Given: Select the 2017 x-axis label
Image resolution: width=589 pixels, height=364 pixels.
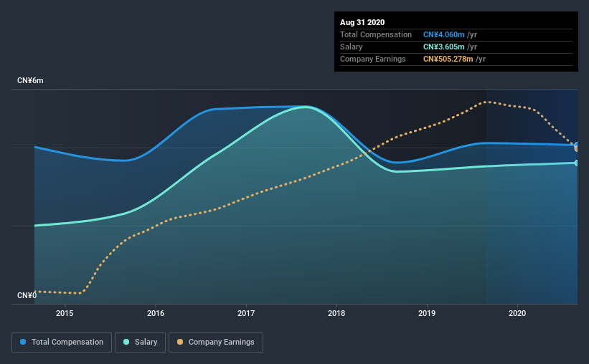Looking at the screenshot, I should pyautogui.click(x=246, y=313).
